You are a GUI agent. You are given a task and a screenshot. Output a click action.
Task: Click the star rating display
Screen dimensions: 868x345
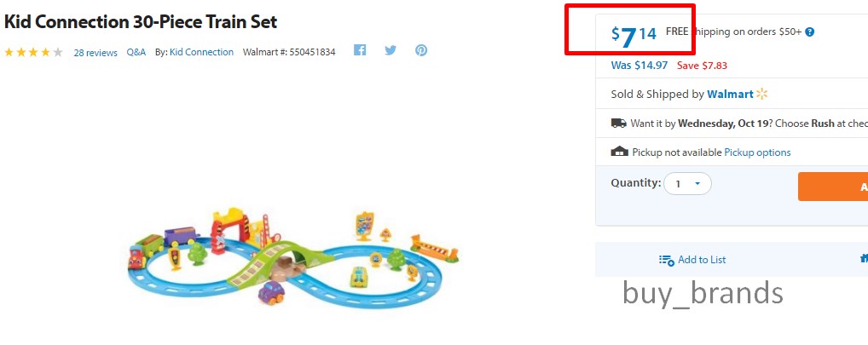click(33, 53)
